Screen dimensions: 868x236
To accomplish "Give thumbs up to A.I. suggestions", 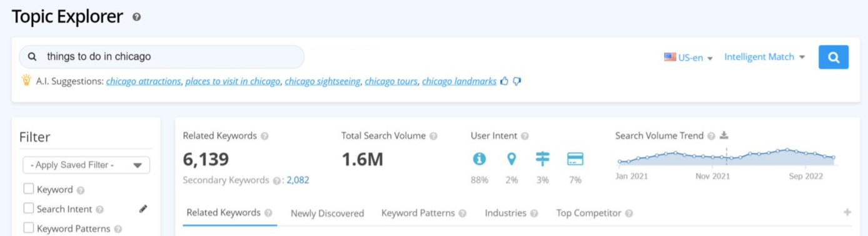I will [x=505, y=81].
